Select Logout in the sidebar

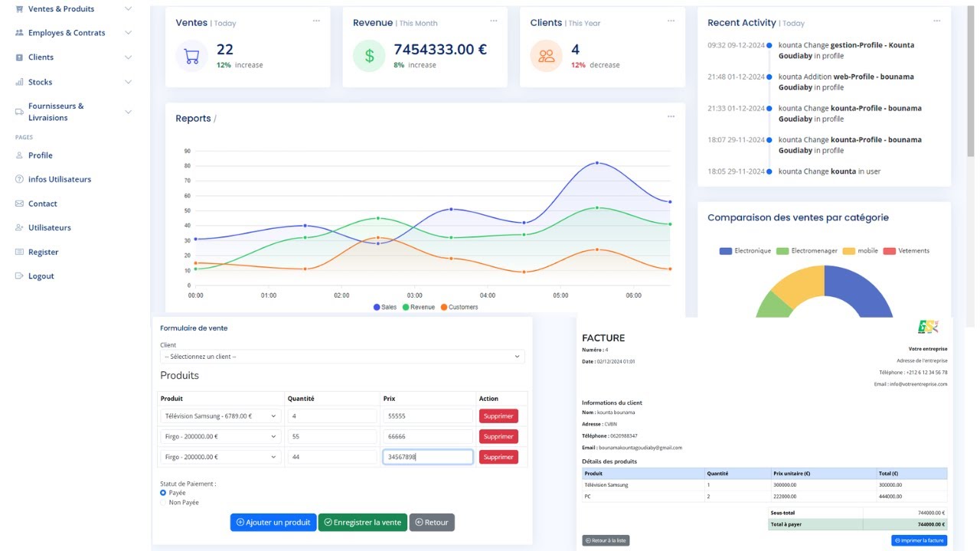(x=41, y=275)
